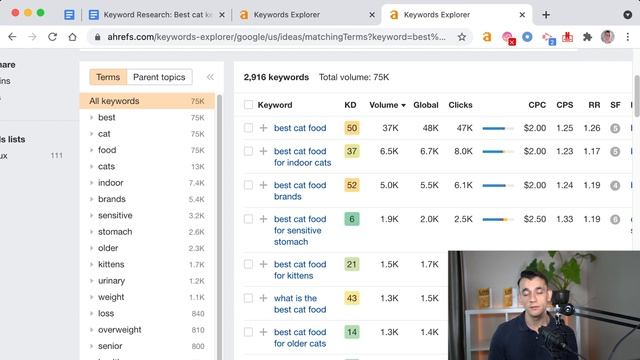640x360 pixels.
Task: Add 'best cat food for indoor cats' plus
Action: pyautogui.click(x=263, y=151)
